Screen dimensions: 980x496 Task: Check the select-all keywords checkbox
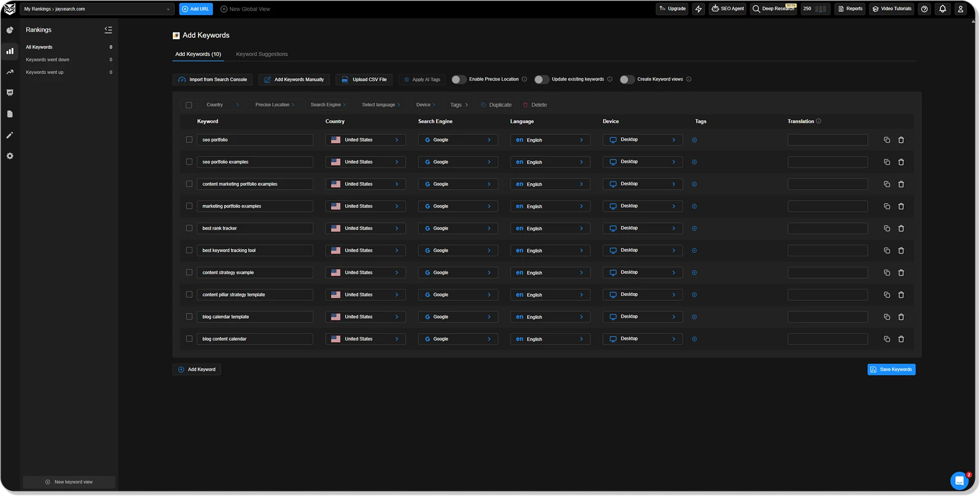pos(189,105)
